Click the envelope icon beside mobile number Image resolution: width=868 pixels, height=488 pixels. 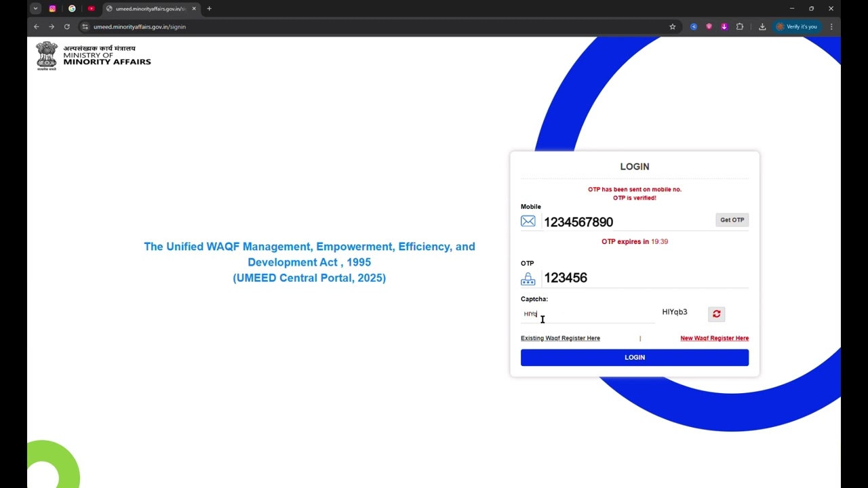pos(528,221)
